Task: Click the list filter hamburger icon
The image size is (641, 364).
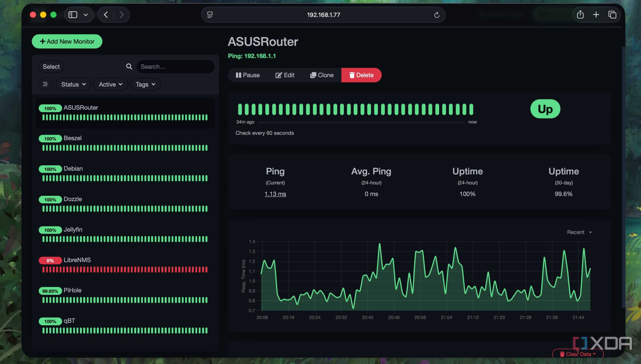Action: (x=45, y=84)
